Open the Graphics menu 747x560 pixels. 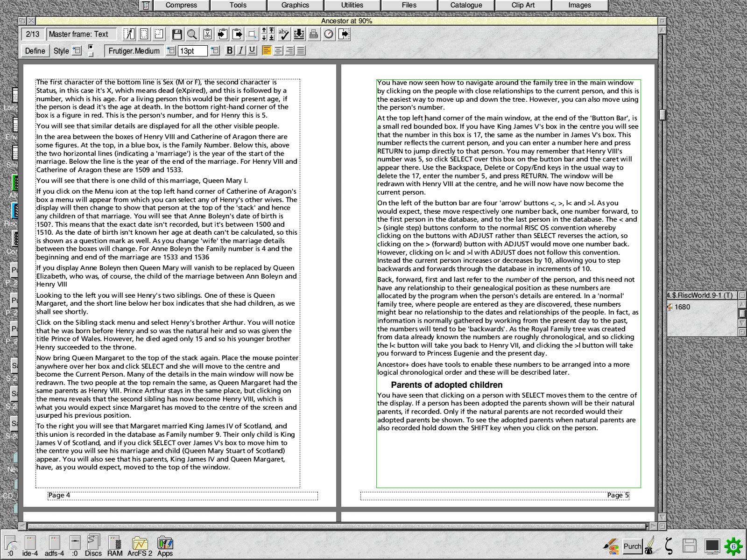pyautogui.click(x=295, y=5)
